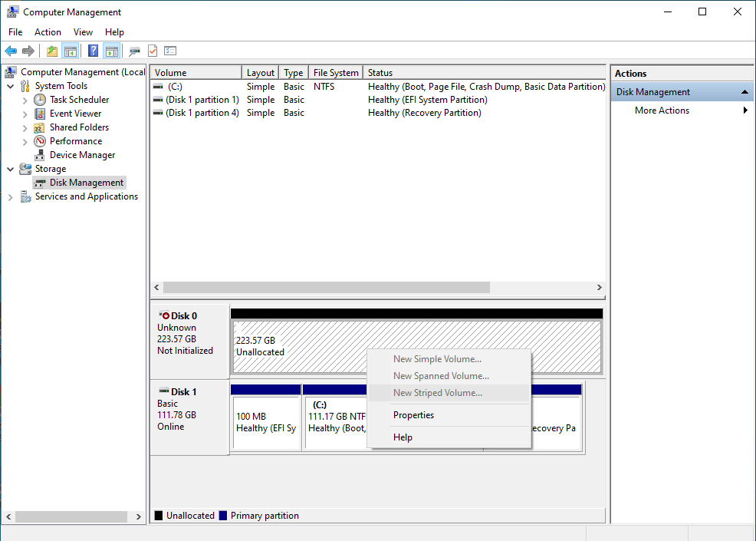Click Disk 0 not-initialized red icon

pos(164,315)
